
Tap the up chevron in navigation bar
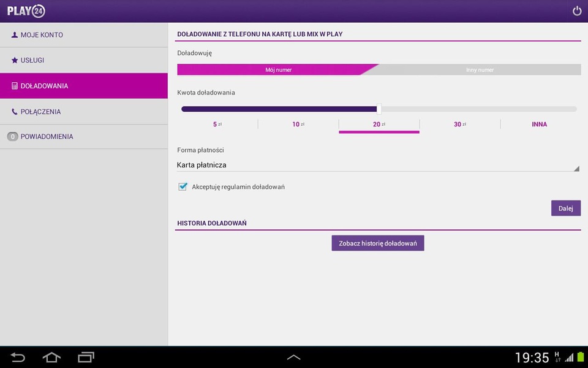[x=293, y=358]
